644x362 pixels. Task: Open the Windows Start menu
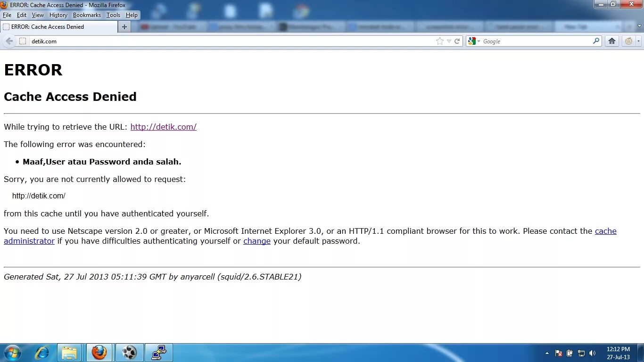tap(12, 353)
